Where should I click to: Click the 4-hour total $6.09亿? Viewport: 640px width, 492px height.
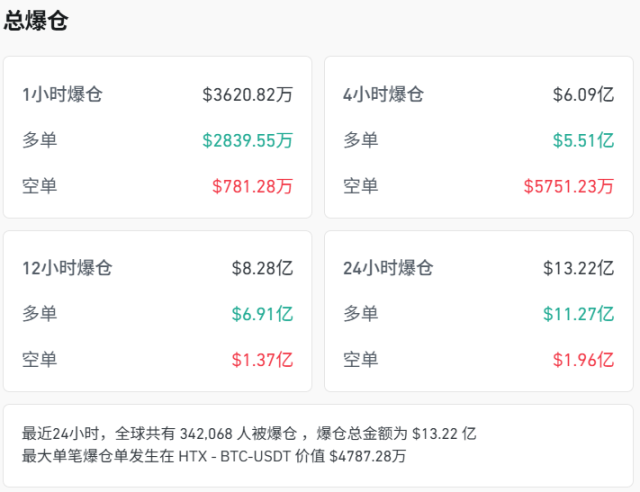click(583, 95)
